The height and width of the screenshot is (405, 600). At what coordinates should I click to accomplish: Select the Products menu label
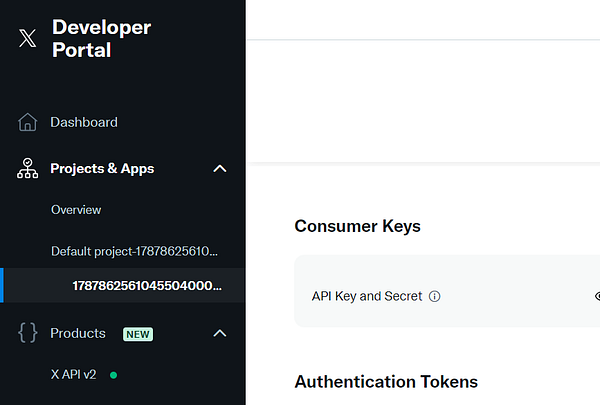click(x=78, y=333)
